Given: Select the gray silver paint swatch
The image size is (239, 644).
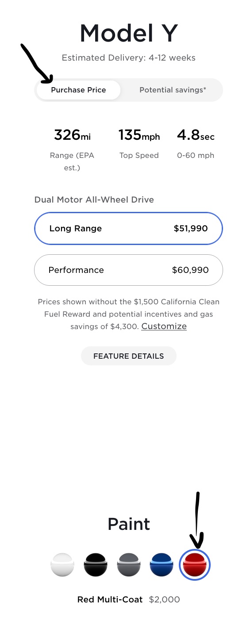Looking at the screenshot, I should pyautogui.click(x=128, y=565).
